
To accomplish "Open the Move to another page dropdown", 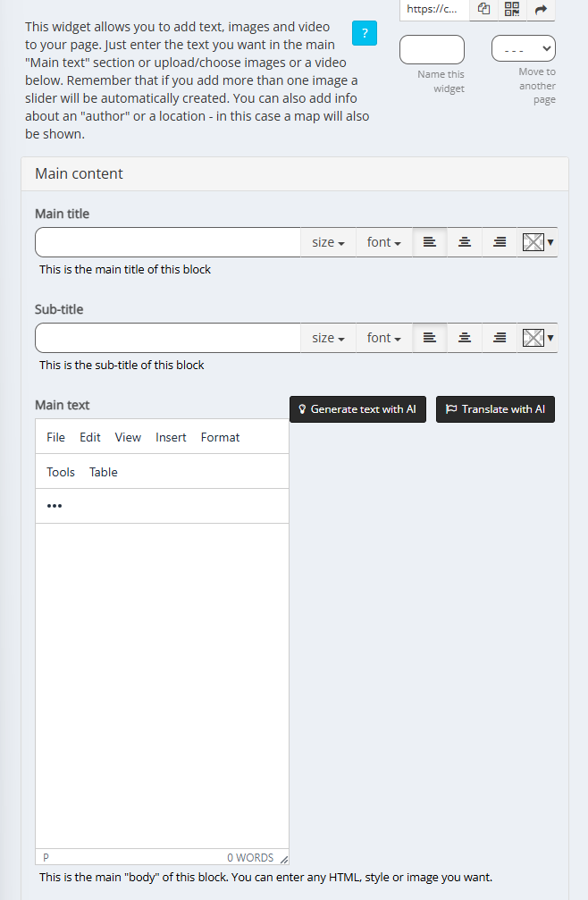I will pyautogui.click(x=523, y=48).
